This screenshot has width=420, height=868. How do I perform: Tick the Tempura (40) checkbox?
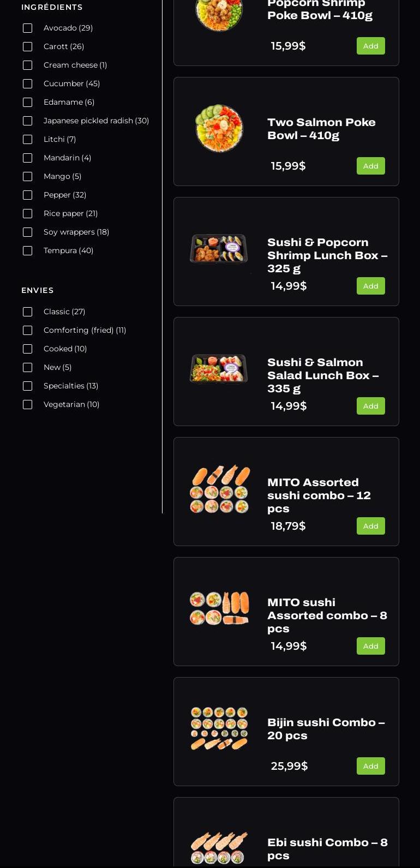coord(27,250)
